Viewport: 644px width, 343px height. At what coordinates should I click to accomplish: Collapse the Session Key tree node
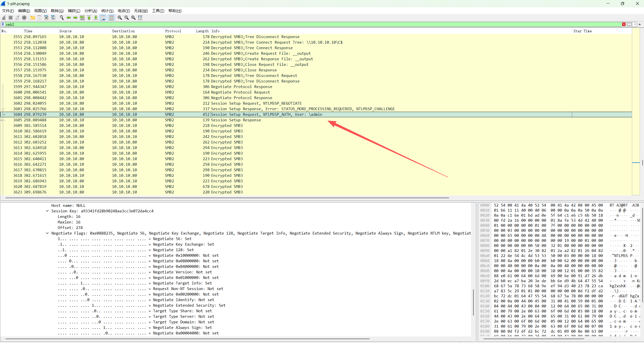pos(47,211)
